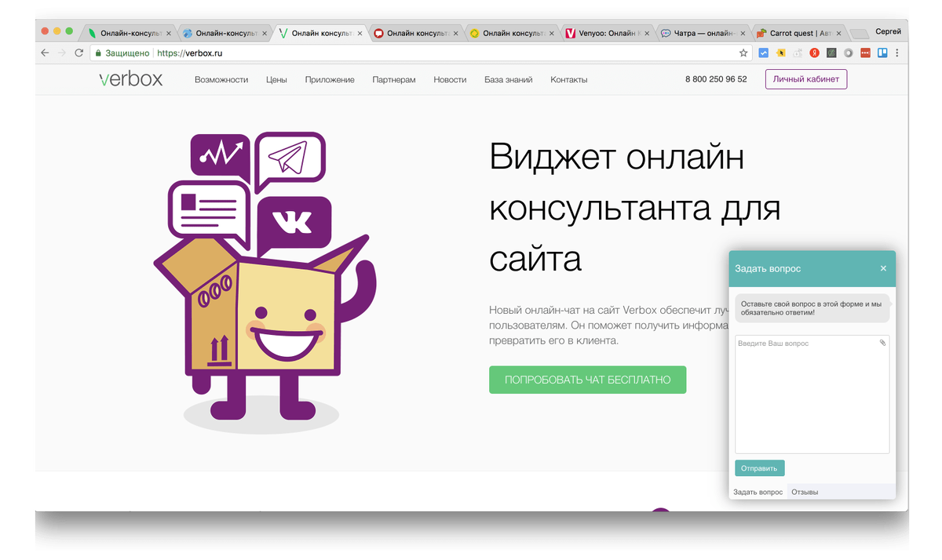Click the phone number 8 800 250 96 52
Viewport: 942px width, 560px height.
716,79
